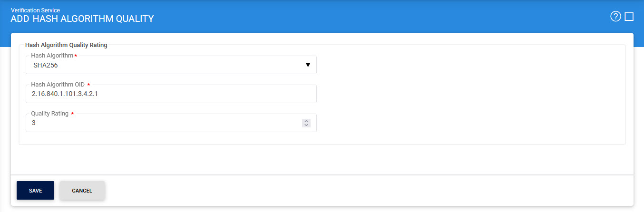
Task: Expand the Hash Algorithm dropdown arrow
Action: click(x=308, y=65)
